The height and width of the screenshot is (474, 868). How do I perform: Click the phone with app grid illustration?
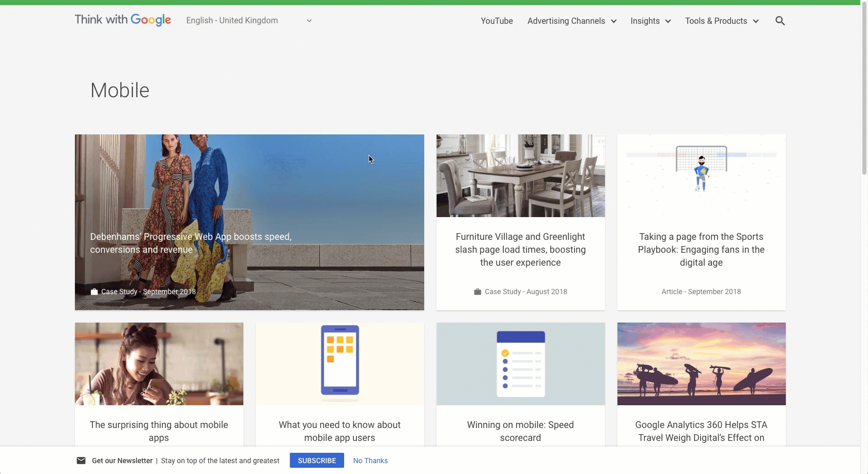[x=340, y=364]
